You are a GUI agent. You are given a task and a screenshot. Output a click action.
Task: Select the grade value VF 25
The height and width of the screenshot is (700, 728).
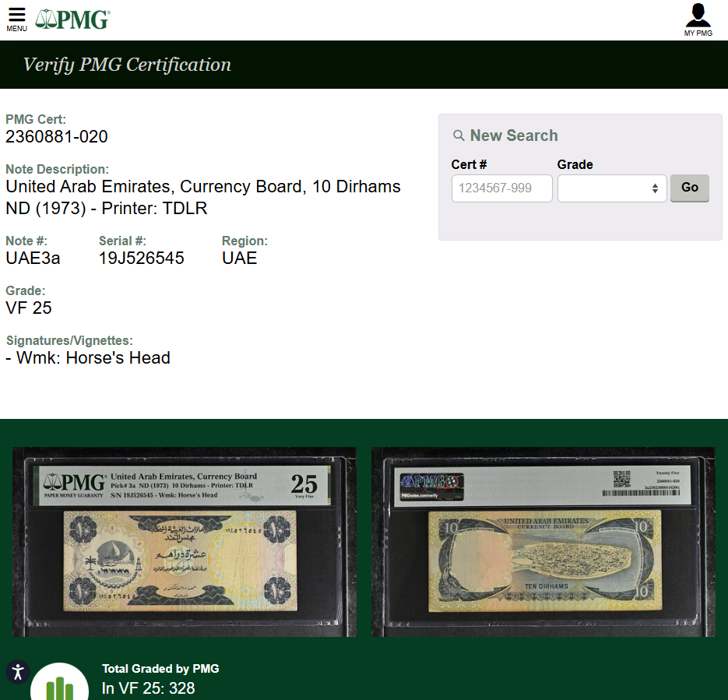point(29,308)
